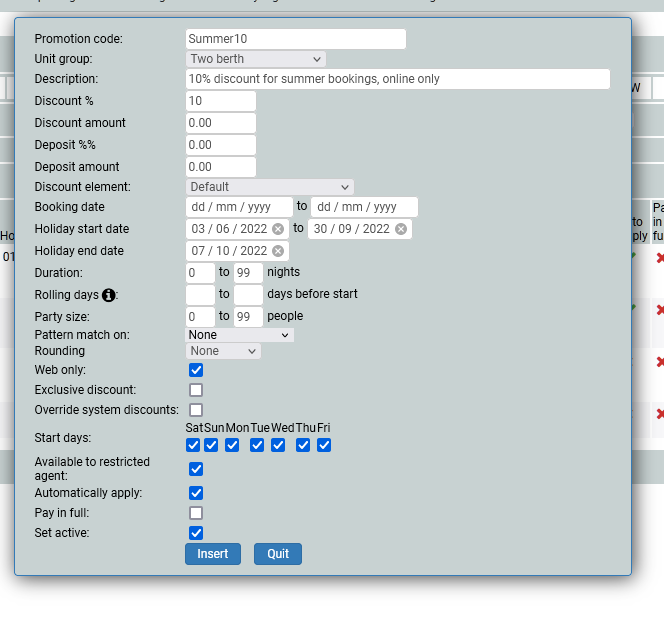The width and height of the screenshot is (664, 628).
Task: Open the Pattern match on dropdown
Action: click(240, 335)
